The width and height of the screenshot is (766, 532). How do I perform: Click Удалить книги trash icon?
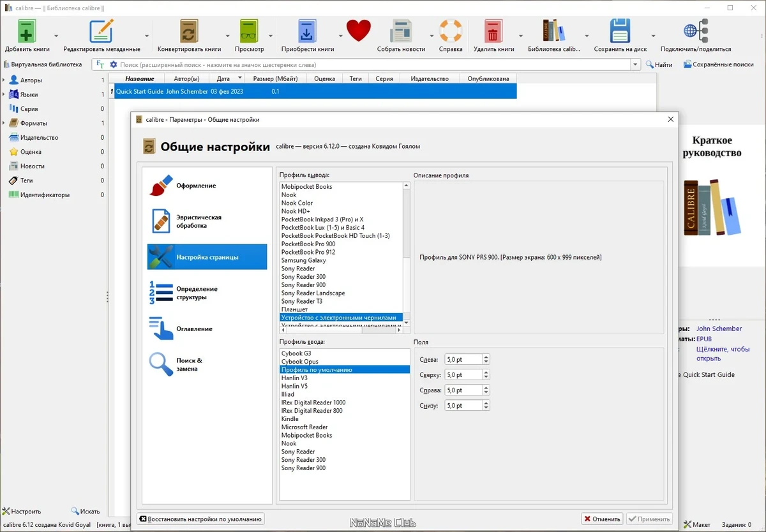tap(493, 31)
